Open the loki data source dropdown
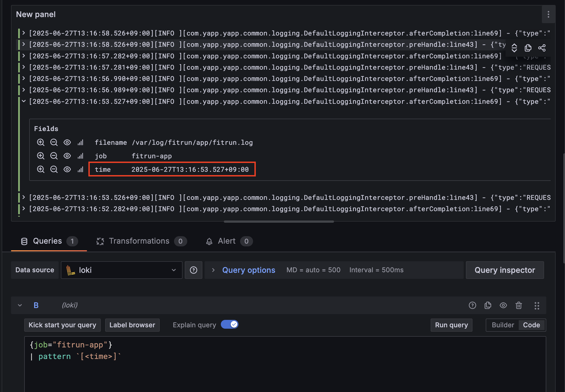565x392 pixels. (122, 270)
